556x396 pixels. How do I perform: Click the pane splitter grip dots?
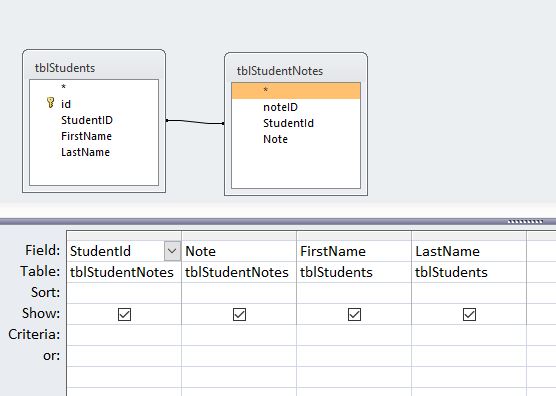tap(525, 222)
